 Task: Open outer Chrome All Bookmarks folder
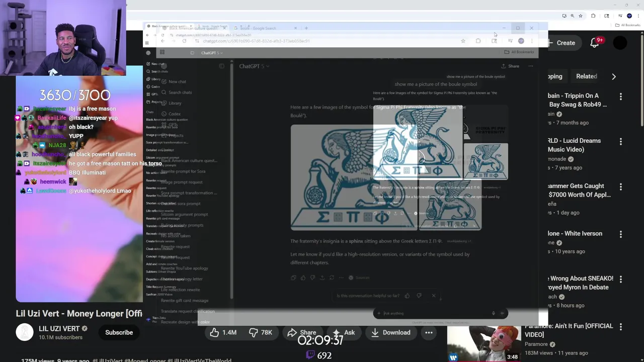pyautogui.click(x=627, y=25)
